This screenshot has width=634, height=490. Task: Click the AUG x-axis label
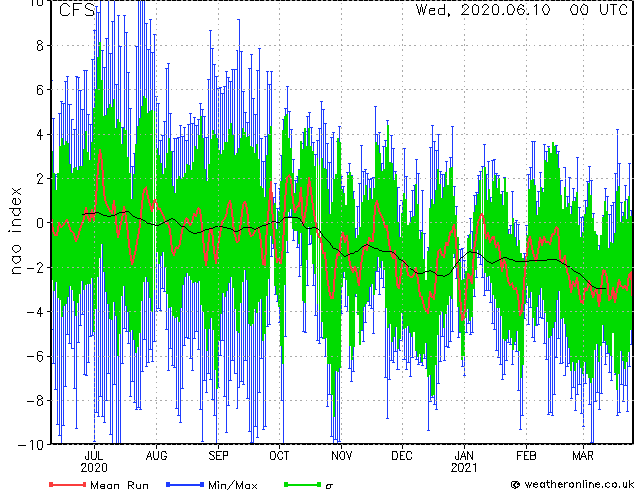coord(156,456)
